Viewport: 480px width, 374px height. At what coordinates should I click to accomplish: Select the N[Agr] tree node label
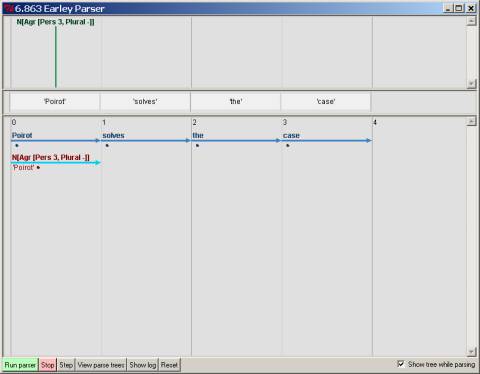pos(56,22)
